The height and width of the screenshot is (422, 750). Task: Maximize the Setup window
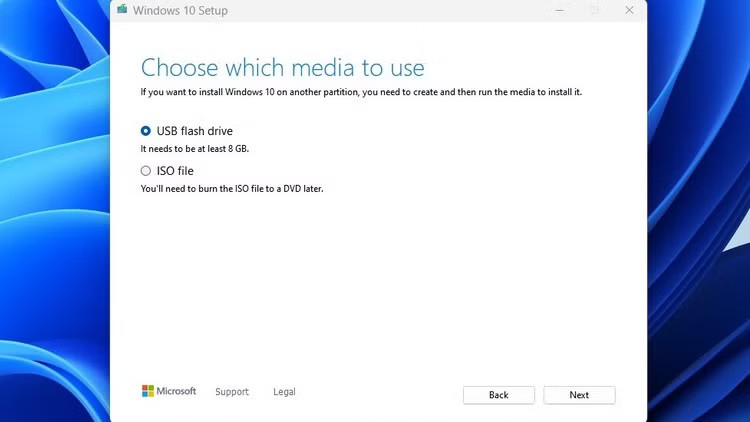point(594,10)
